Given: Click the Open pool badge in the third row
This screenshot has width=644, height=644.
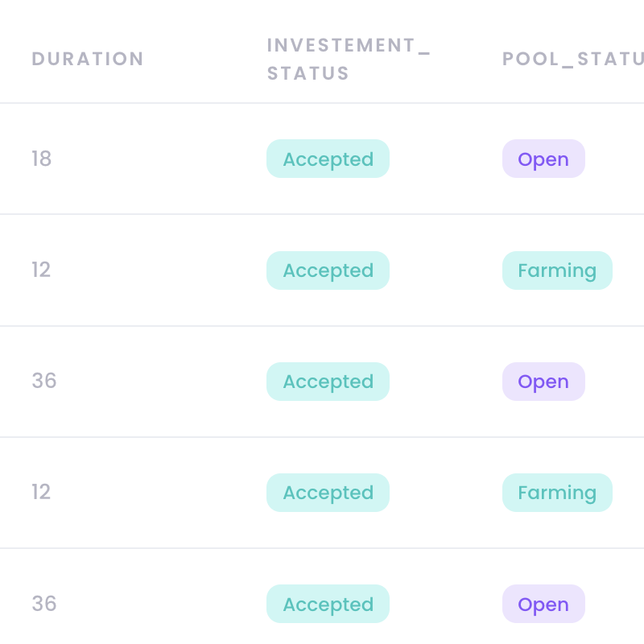Looking at the screenshot, I should click(543, 382).
